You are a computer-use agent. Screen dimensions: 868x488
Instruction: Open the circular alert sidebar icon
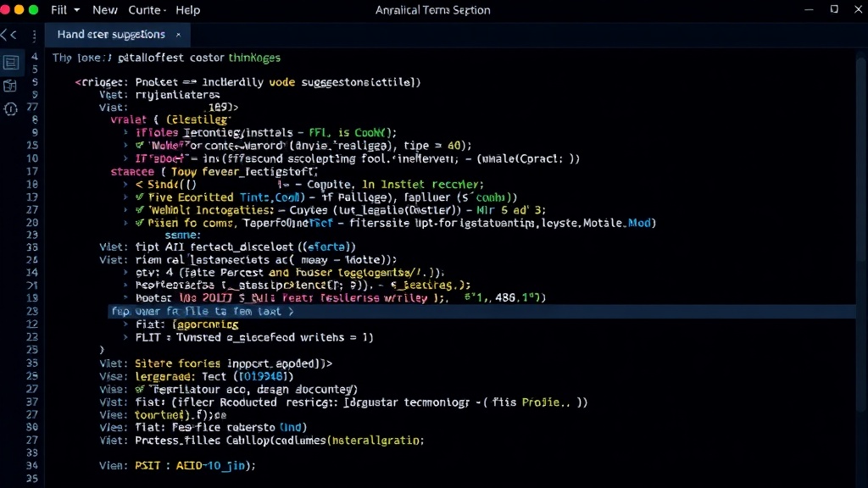click(x=10, y=109)
